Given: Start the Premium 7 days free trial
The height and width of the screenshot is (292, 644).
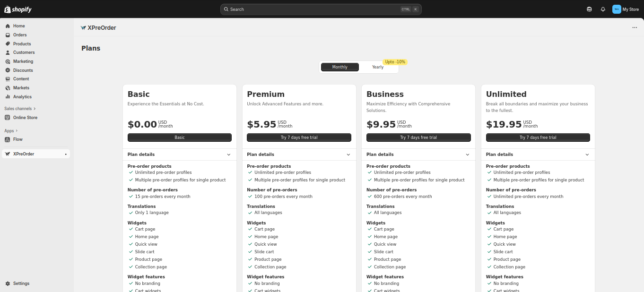Looking at the screenshot, I should tap(299, 137).
